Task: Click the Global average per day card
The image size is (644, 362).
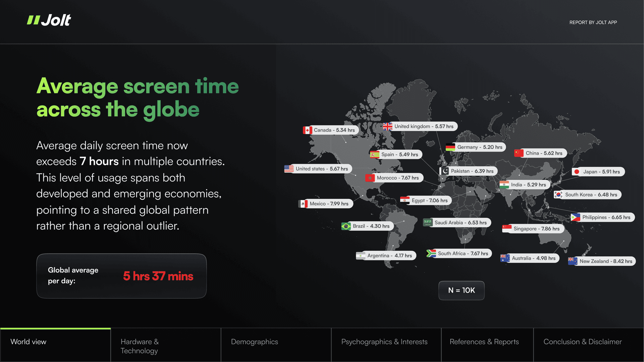Action: (121, 276)
